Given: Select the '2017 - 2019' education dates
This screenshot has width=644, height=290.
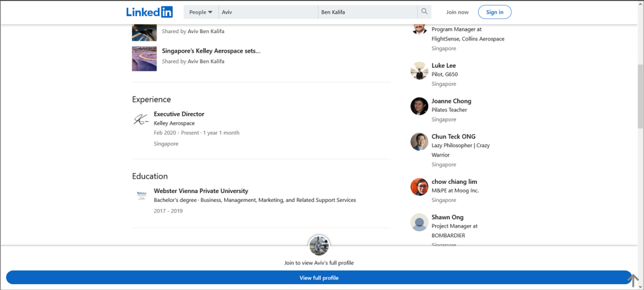Looking at the screenshot, I should tap(168, 211).
